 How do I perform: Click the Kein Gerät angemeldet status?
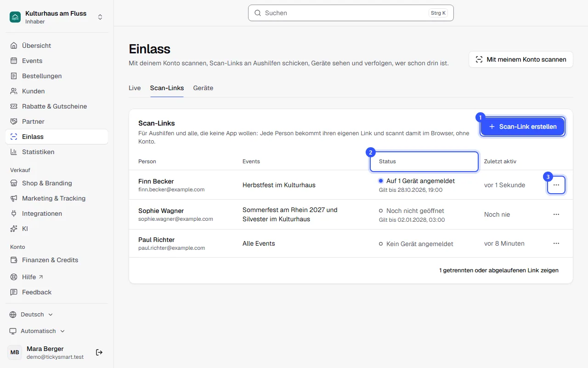(416, 244)
